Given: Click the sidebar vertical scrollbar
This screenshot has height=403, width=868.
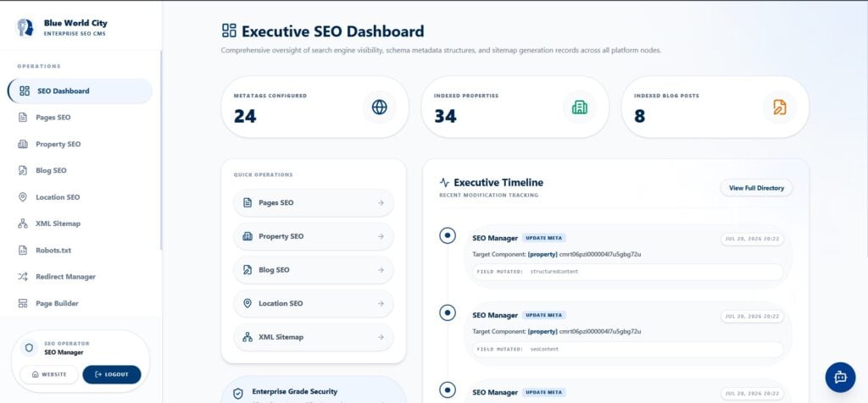Looking at the screenshot, I should click(x=161, y=149).
